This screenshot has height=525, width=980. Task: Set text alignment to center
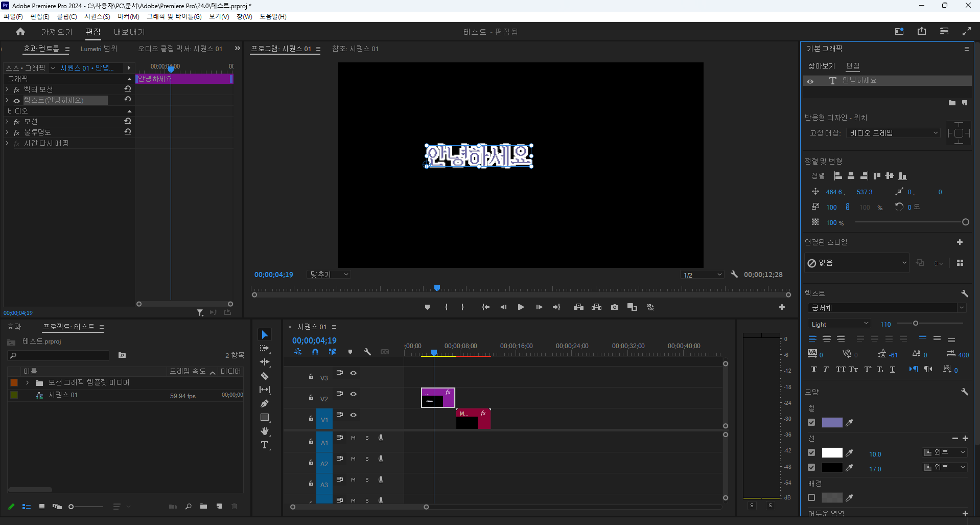[827, 338]
